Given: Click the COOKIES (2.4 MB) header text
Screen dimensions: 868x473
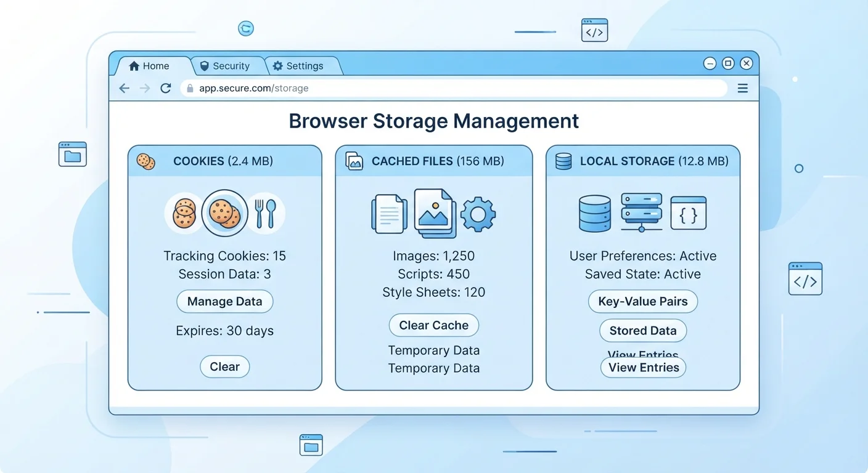Looking at the screenshot, I should click(223, 161).
